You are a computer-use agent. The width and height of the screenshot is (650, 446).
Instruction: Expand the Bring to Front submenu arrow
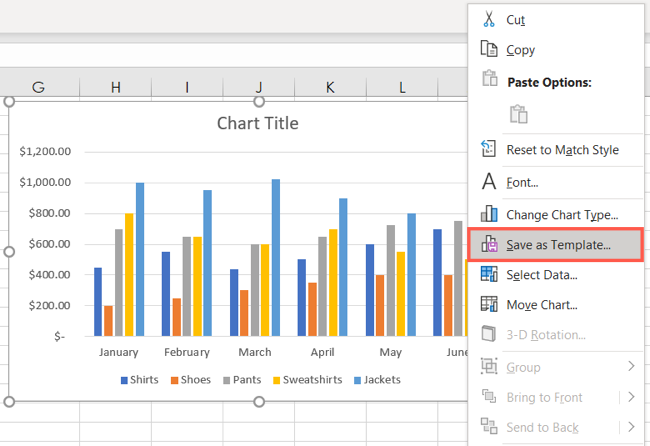(x=631, y=397)
